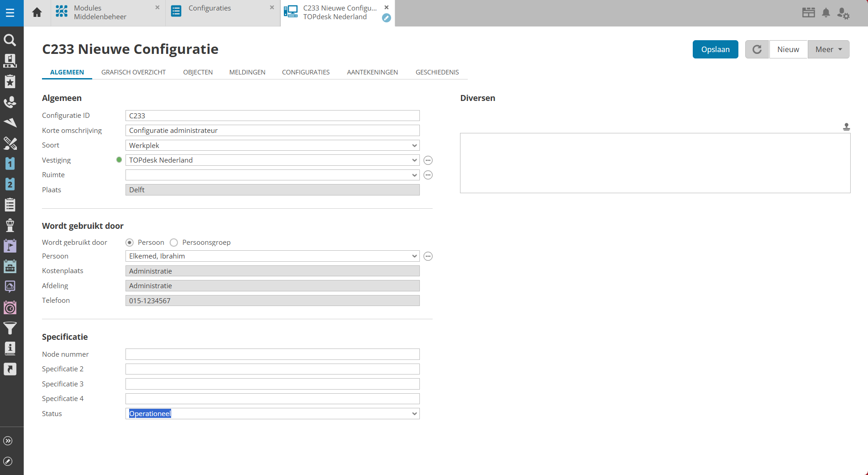Switch to the GRAFISCH OVERZICHT tab

pos(133,72)
